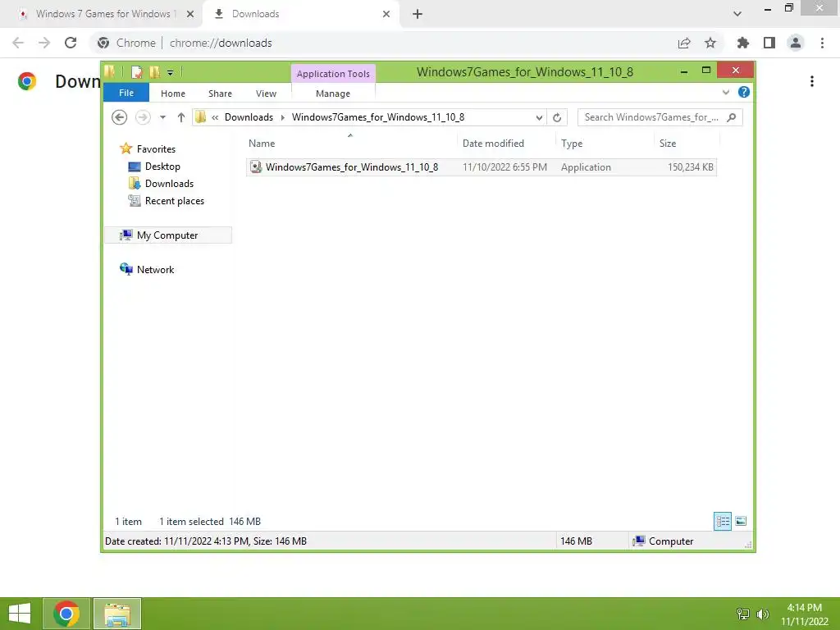Open a new Chrome tab
The width and height of the screenshot is (840, 630).
[418, 14]
